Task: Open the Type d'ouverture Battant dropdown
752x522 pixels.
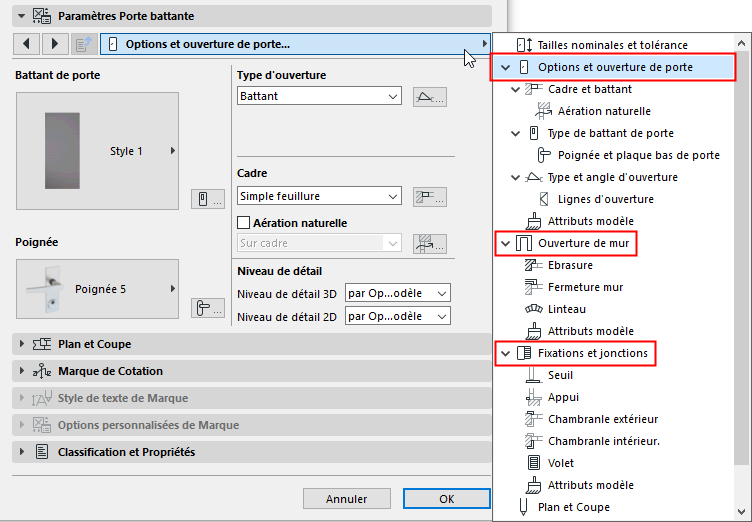Action: [319, 97]
